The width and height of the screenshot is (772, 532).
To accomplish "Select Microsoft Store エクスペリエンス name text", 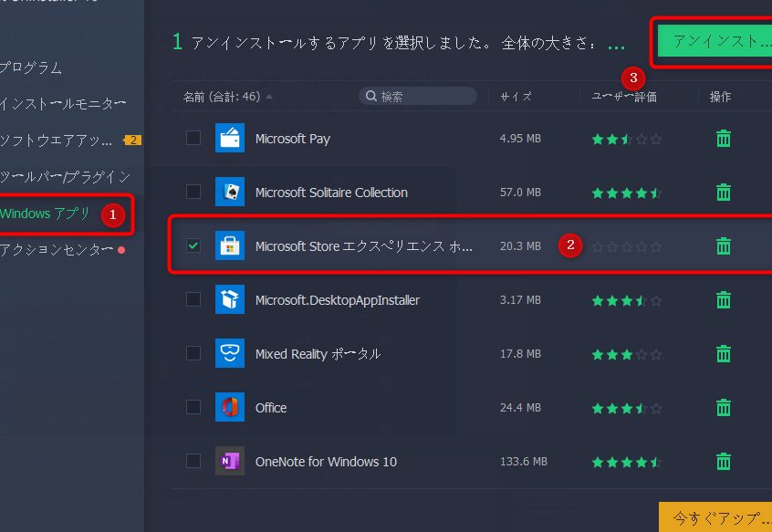I will click(364, 246).
